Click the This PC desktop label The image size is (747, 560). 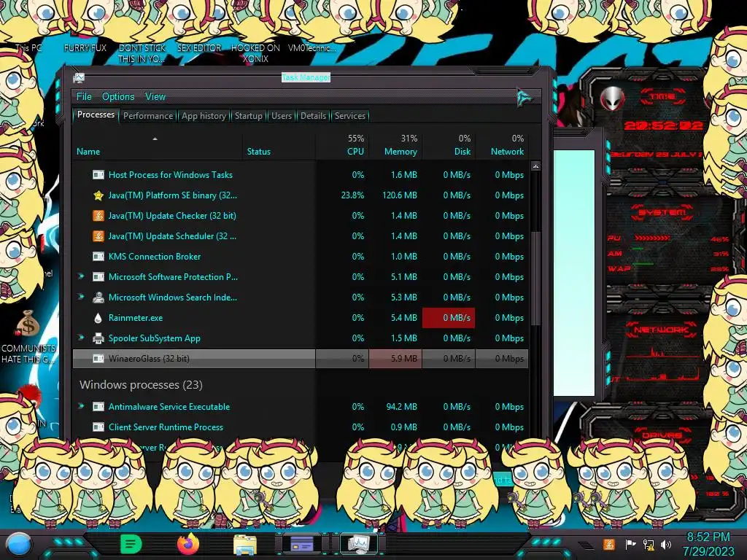(x=28, y=48)
